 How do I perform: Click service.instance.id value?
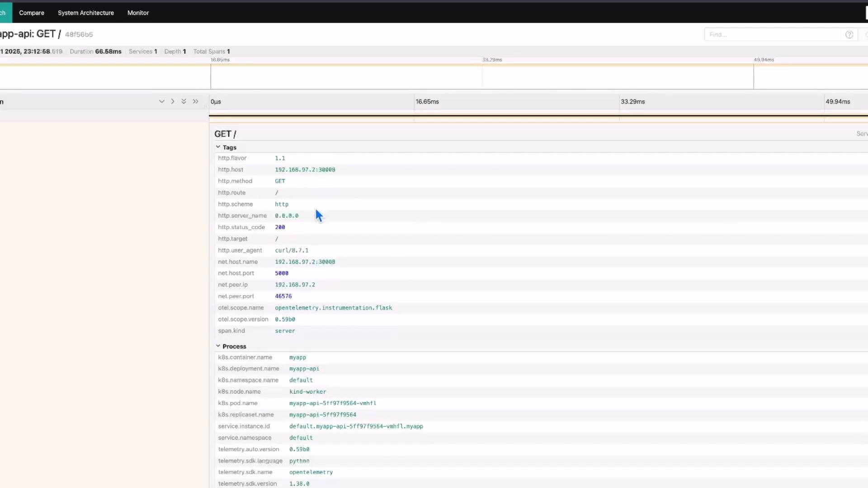coord(356,426)
